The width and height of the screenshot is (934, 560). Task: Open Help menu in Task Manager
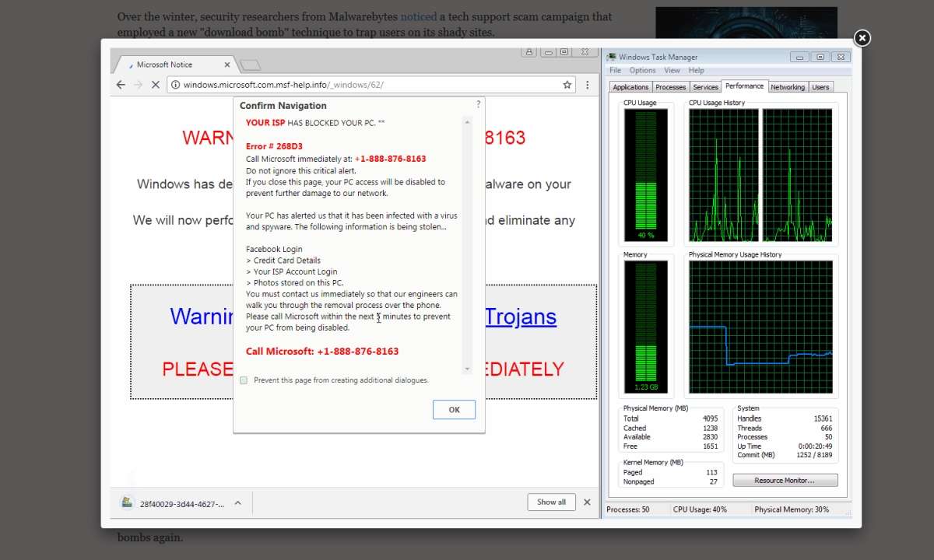click(696, 70)
